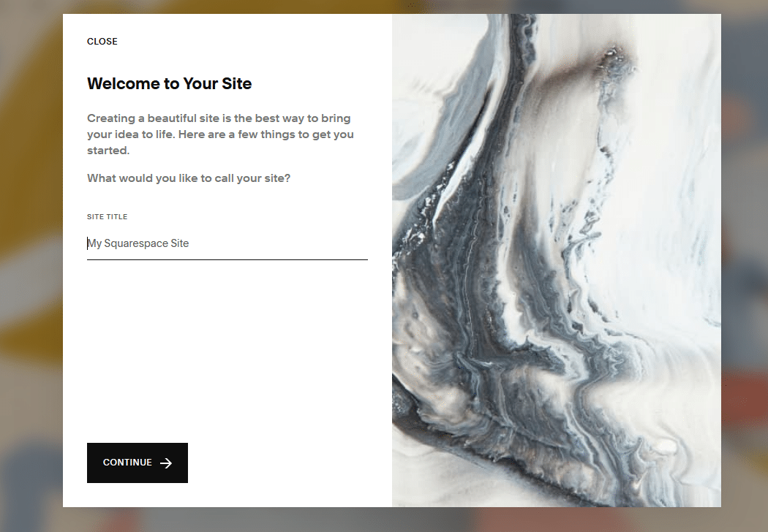
Task: Click the SITE TITLE label
Action: tap(108, 216)
